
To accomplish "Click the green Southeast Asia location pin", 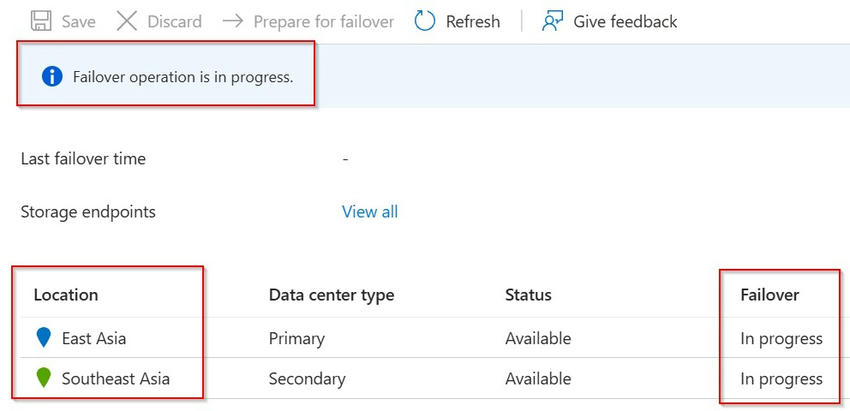I will click(42, 379).
